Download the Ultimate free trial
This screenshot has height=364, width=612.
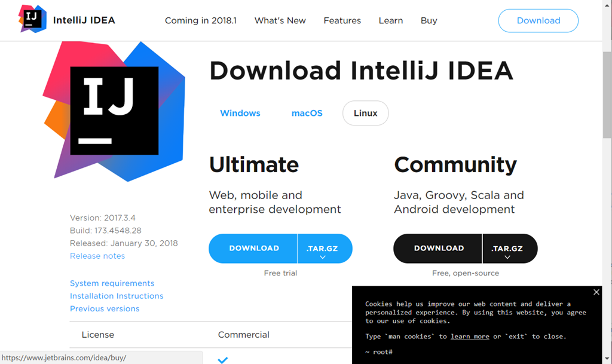pos(253,248)
